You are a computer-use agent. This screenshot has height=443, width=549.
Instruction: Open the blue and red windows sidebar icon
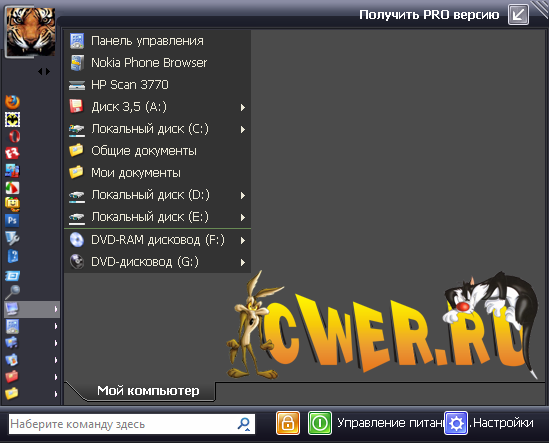12,171
